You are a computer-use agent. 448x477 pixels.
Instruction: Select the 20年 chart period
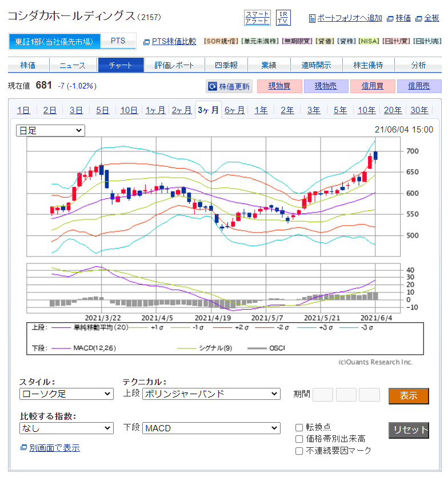[393, 110]
